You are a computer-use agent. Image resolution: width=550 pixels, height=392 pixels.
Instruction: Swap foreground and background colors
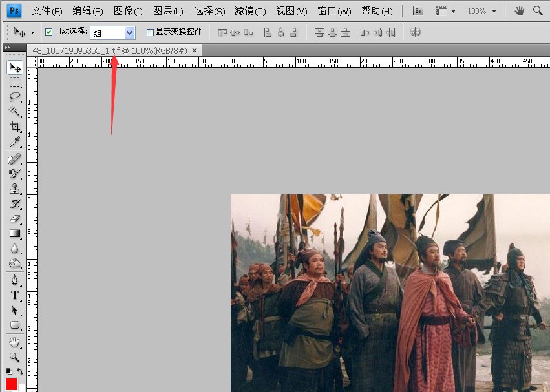20,371
